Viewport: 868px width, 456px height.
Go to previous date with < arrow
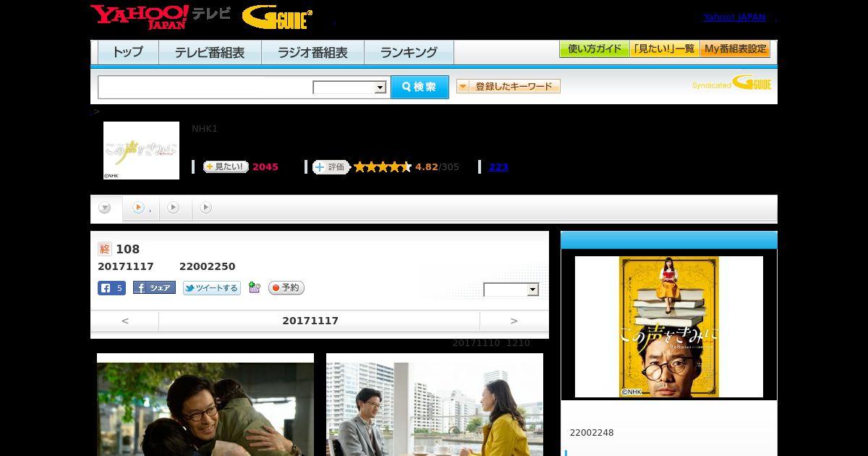125,321
